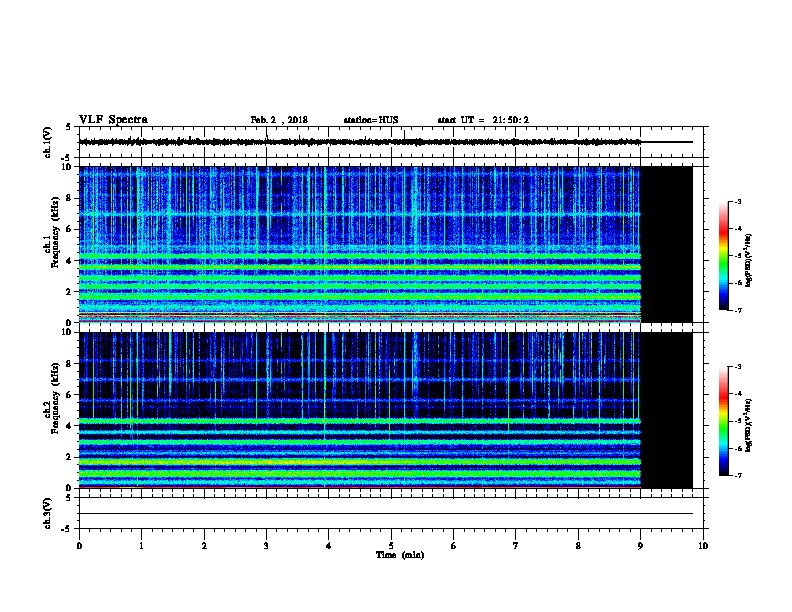Click the ch.2 spectrogram colorbar

tap(723, 421)
